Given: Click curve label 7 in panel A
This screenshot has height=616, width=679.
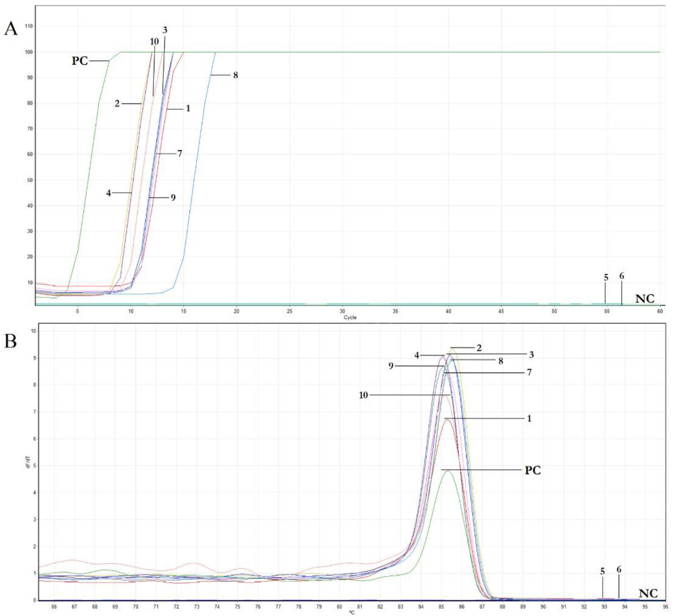Looking at the screenshot, I should (180, 154).
